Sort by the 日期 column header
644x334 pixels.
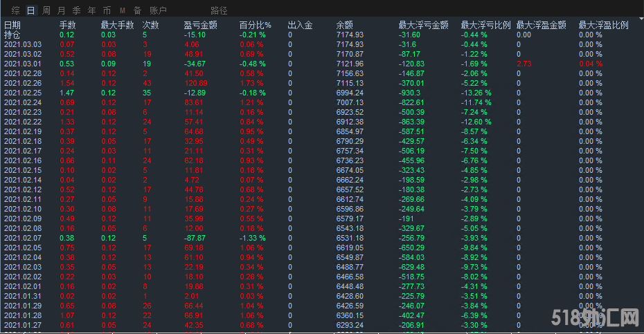pos(12,25)
